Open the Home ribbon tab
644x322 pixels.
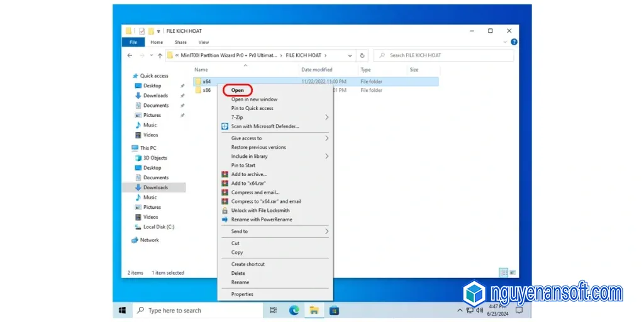tap(157, 42)
